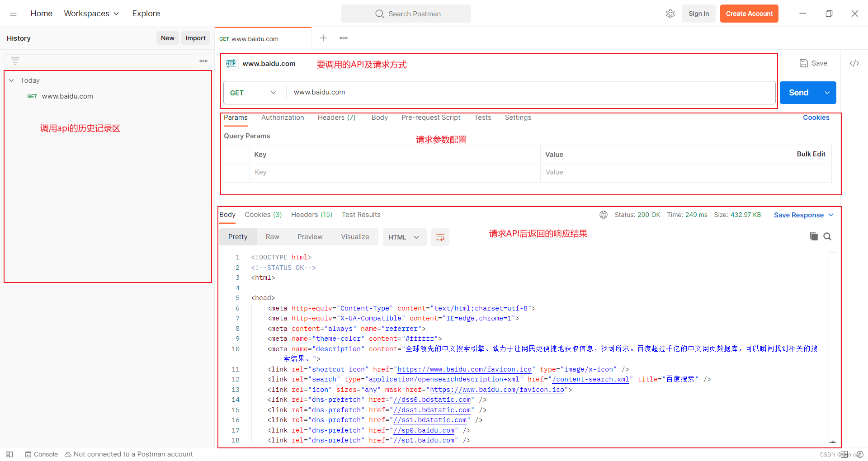Open the settings gear icon

click(x=670, y=14)
